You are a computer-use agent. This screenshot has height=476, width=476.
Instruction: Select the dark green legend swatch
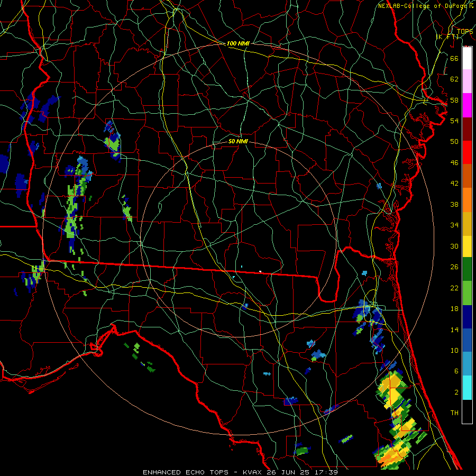tap(467, 269)
